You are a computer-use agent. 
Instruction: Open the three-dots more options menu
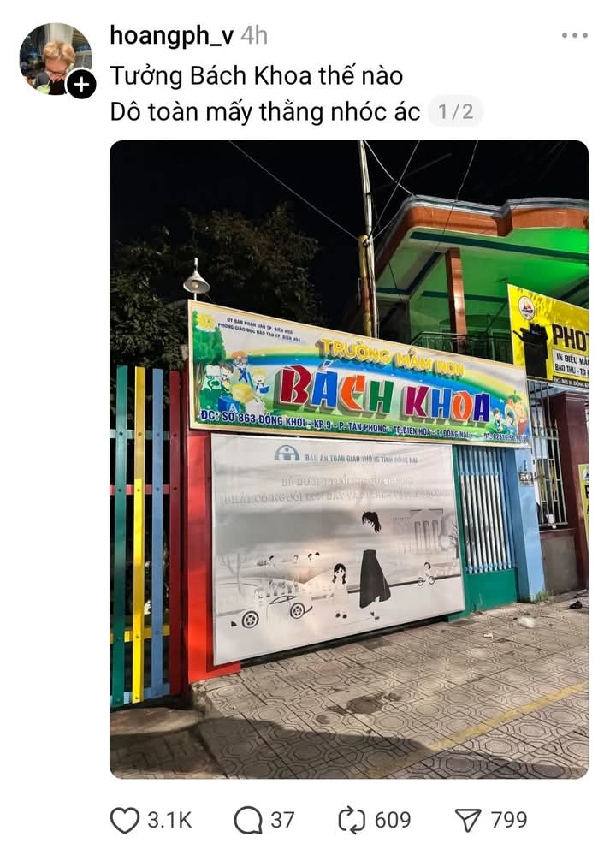575,35
